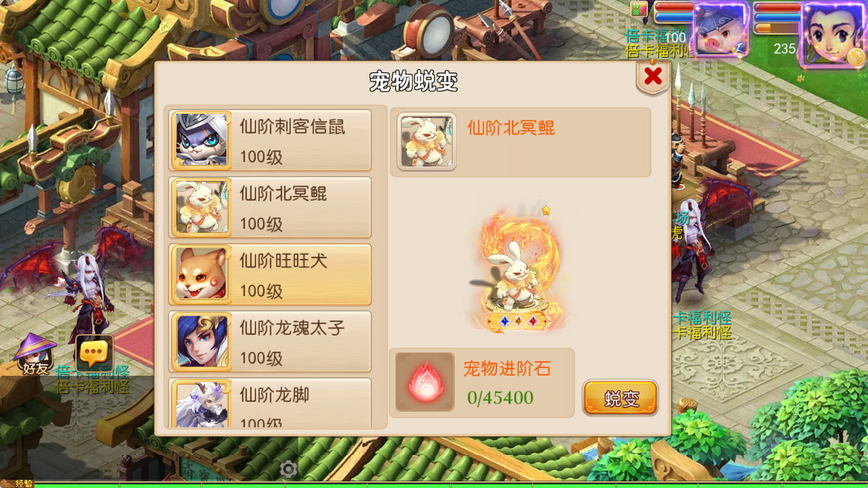
Task: Choose the 仙阶北冥鲲 rabbit pet in list
Action: click(270, 207)
